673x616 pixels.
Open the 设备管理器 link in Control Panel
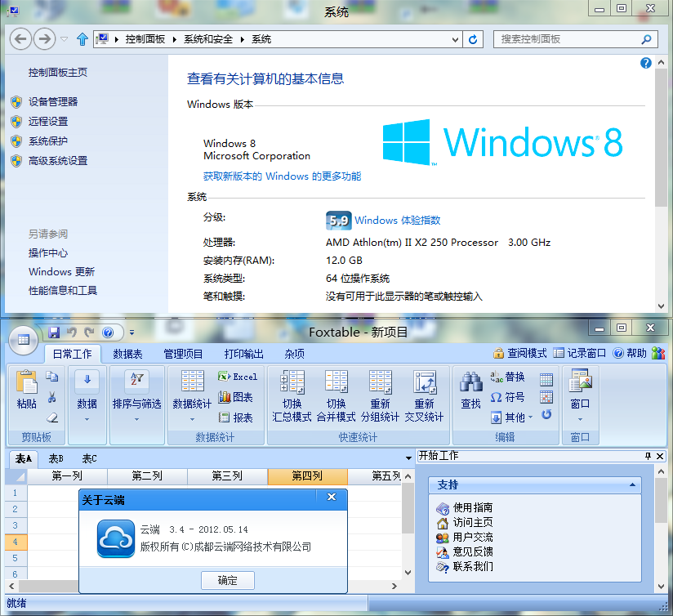53,102
